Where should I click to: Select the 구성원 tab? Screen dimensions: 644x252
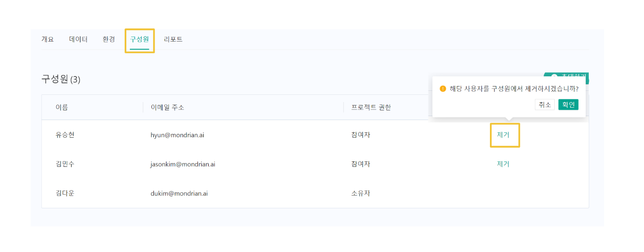[139, 39]
